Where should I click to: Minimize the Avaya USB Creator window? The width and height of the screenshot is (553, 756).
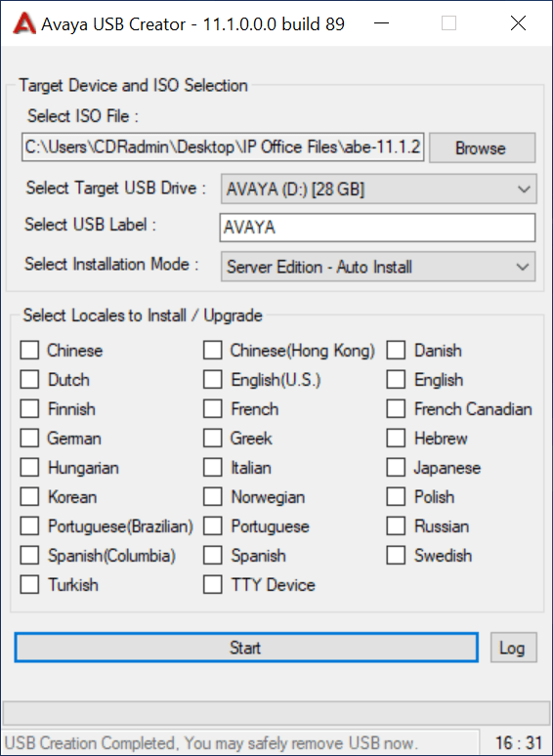381,23
